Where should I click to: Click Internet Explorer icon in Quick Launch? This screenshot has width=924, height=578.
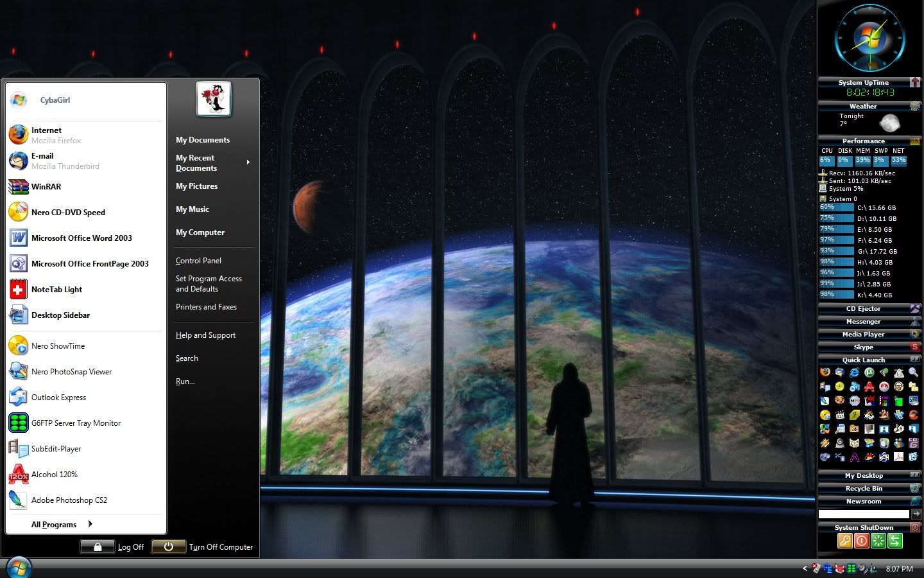tap(854, 372)
